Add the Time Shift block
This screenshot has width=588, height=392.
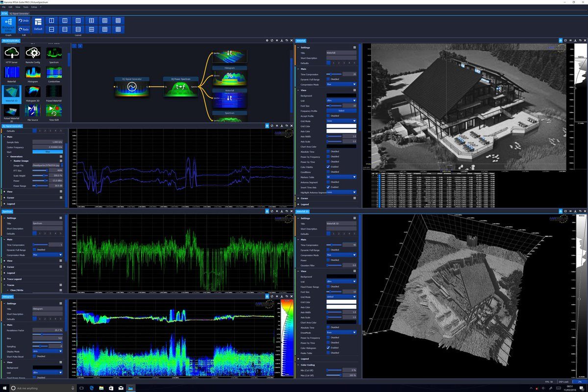click(54, 112)
